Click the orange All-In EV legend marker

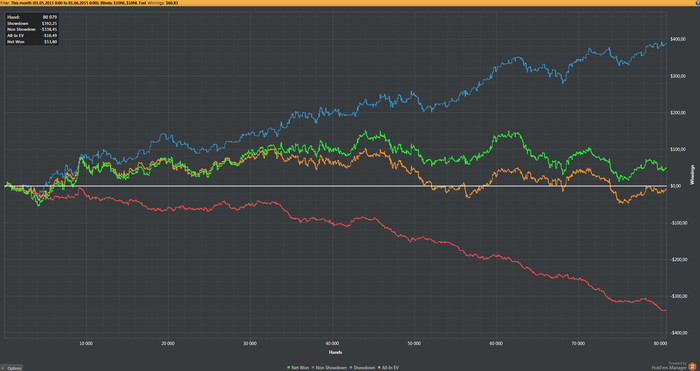click(379, 368)
